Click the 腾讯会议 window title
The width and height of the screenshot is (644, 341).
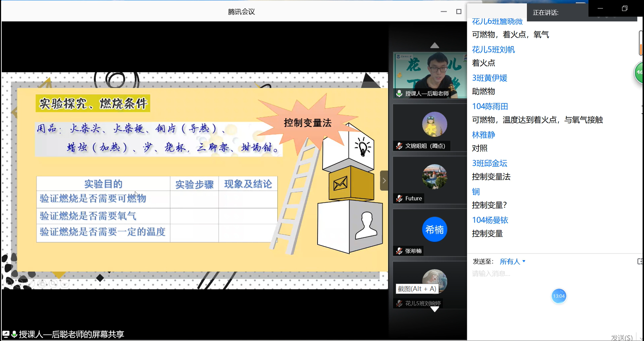[x=242, y=12]
